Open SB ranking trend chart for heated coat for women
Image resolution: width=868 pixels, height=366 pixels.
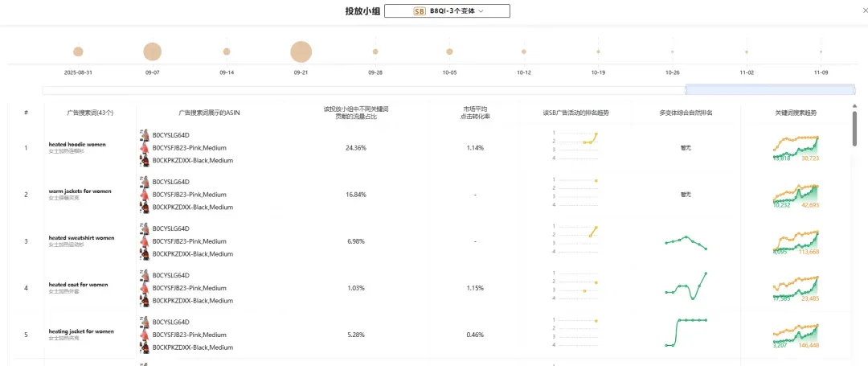(x=575, y=286)
